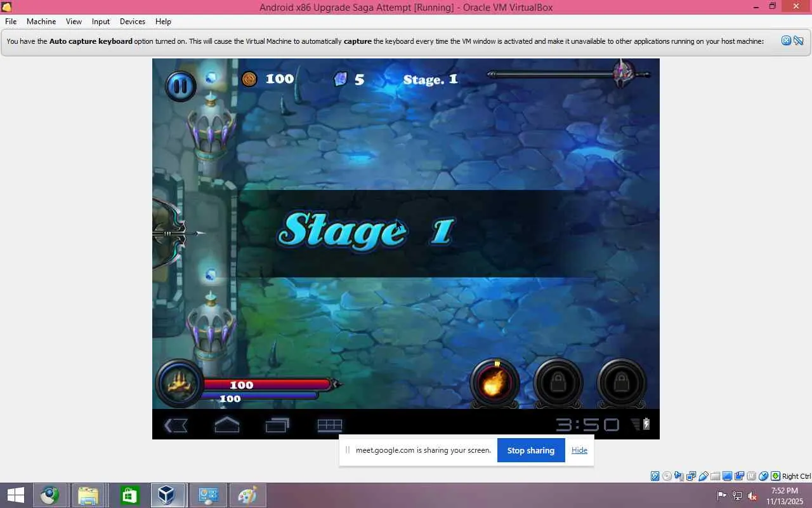Click the optical disc status icon
The width and height of the screenshot is (812, 508).
[x=667, y=476]
